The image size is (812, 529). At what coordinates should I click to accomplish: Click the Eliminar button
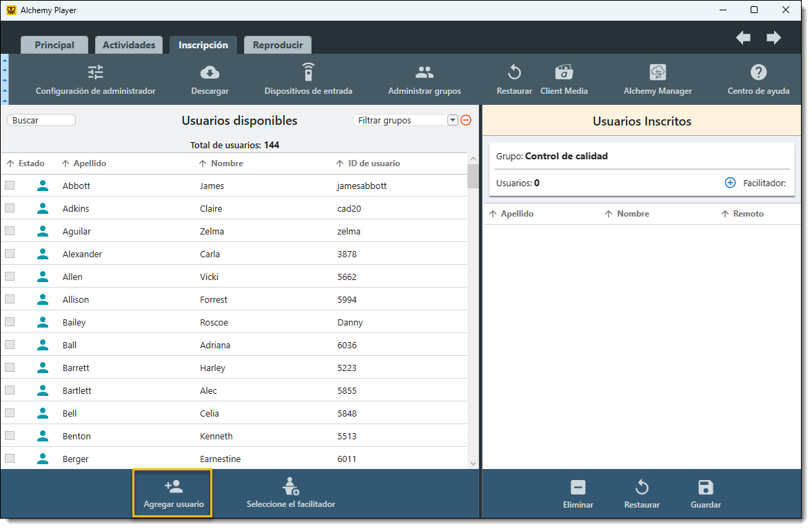tap(578, 494)
